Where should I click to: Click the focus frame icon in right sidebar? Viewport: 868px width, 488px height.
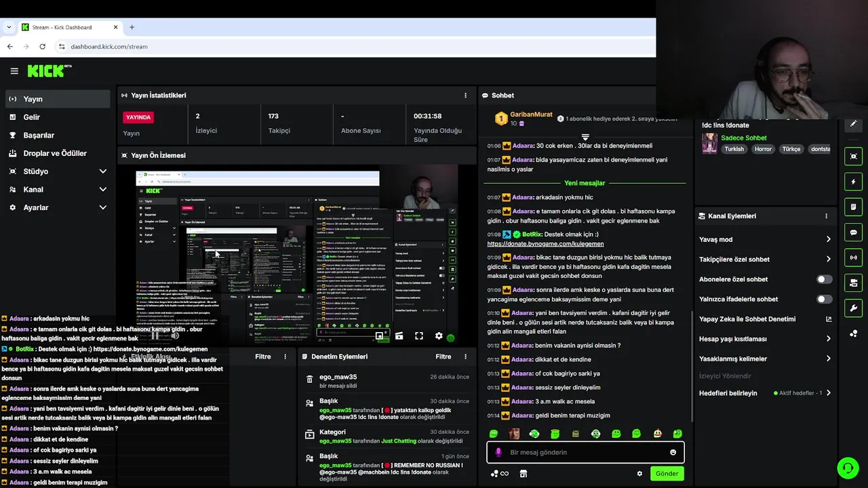(853, 157)
